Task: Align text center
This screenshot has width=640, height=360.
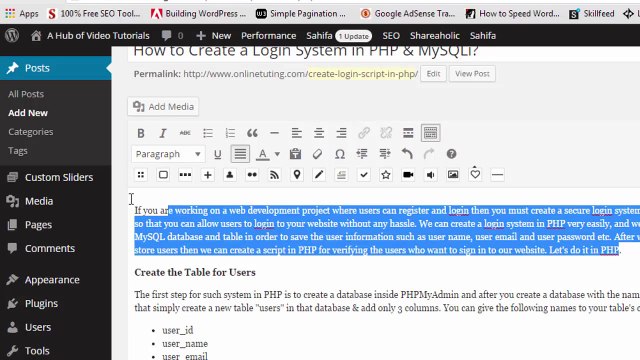Action: (319, 133)
